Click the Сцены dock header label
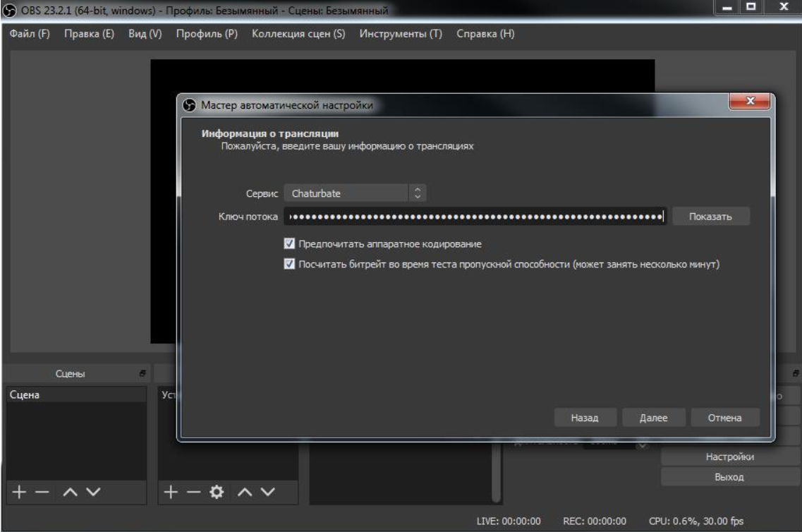 click(70, 373)
